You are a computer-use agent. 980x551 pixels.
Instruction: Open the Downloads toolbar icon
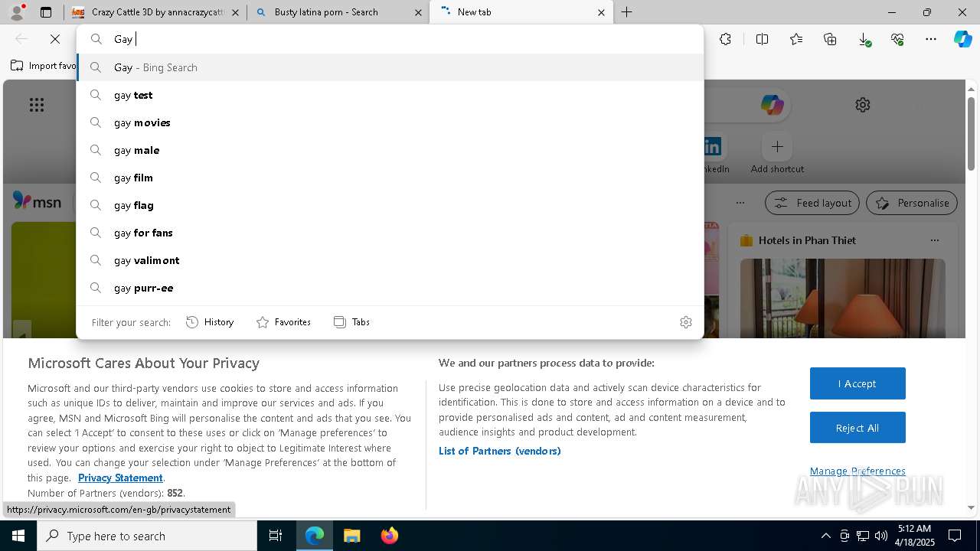point(864,39)
